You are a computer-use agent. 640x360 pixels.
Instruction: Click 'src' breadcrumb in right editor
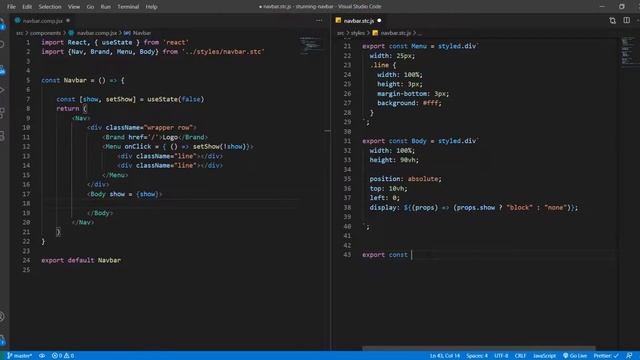coord(340,33)
